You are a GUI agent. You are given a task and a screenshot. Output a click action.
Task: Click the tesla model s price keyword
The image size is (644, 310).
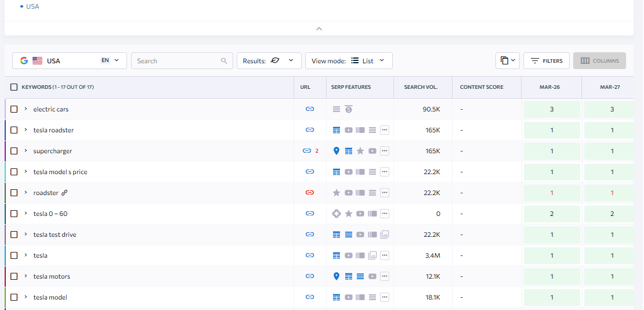60,172
